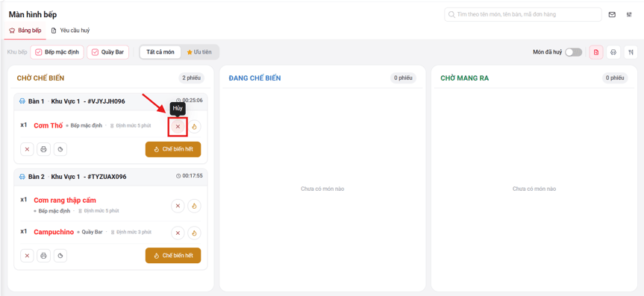Open the mail icon in header

[612, 14]
